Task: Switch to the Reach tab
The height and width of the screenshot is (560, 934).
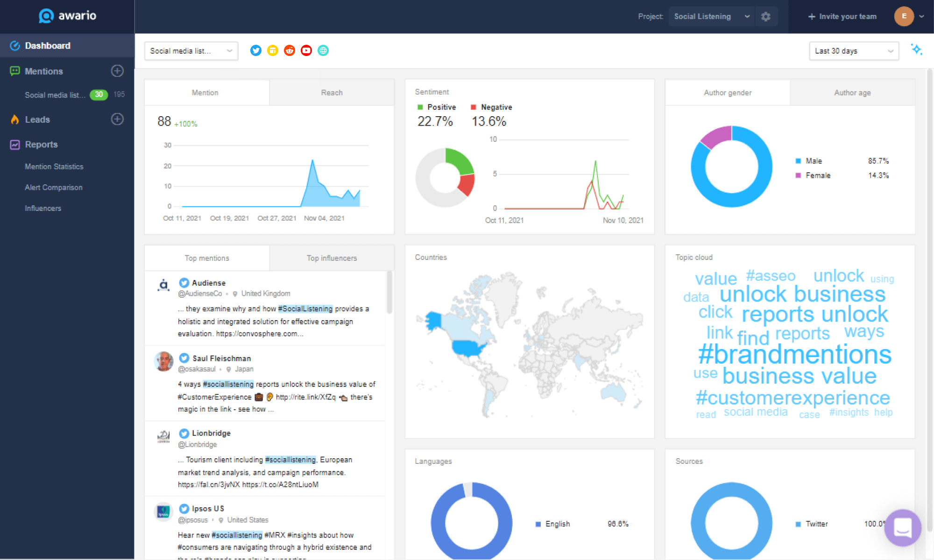Action: tap(332, 92)
